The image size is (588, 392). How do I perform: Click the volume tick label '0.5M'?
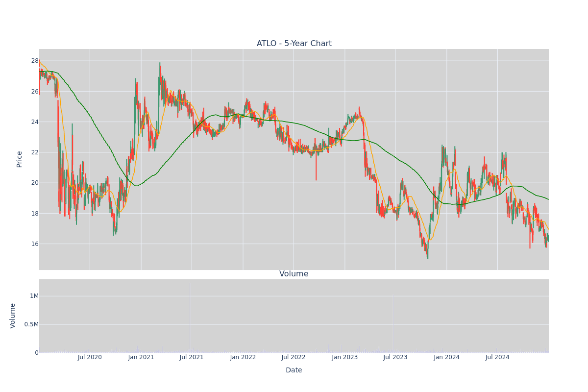pyautogui.click(x=30, y=324)
